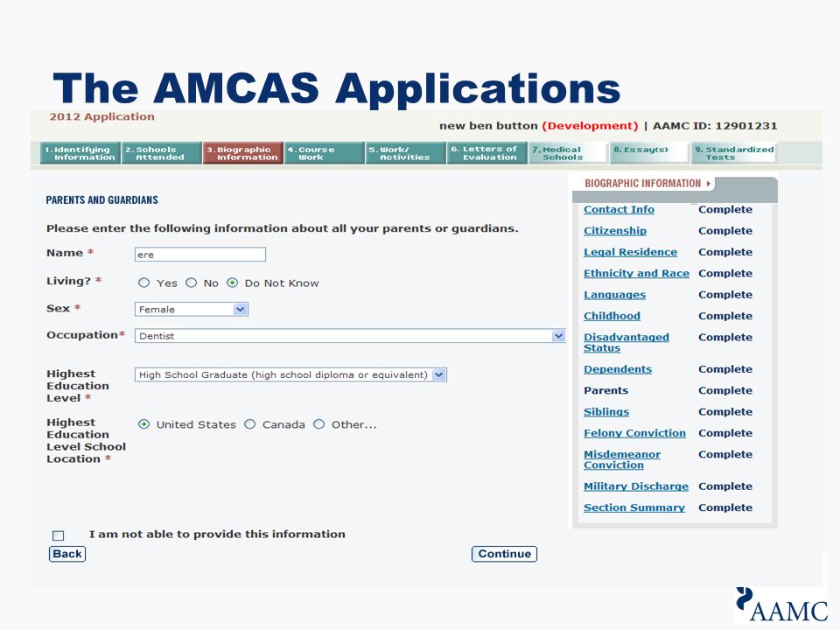Image resolution: width=840 pixels, height=630 pixels.
Task: Switch to tab 2 Schools Attended
Action: 162,153
